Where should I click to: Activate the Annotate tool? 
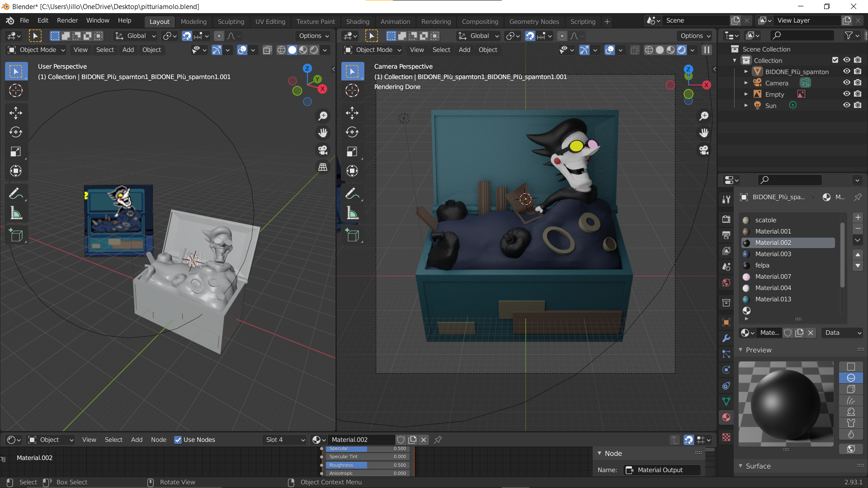click(16, 193)
